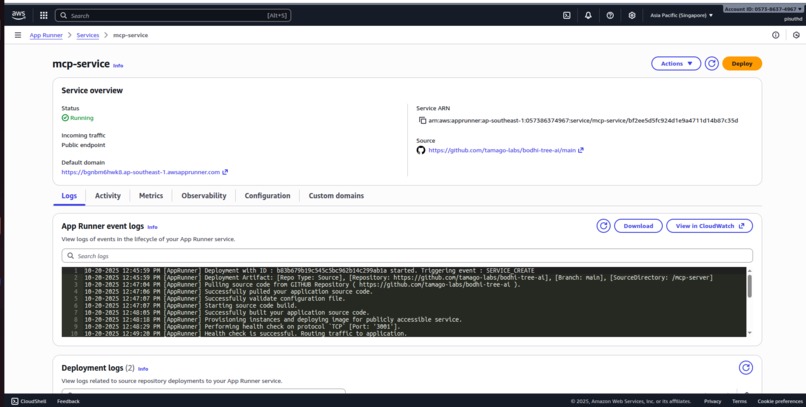Switch to the Activity tab
This screenshot has width=806, height=407.
tap(108, 196)
